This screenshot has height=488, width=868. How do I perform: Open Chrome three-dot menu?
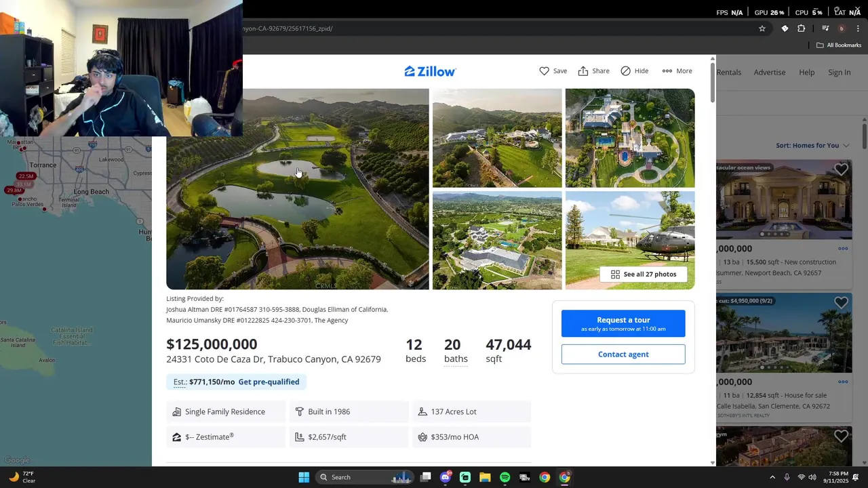858,28
